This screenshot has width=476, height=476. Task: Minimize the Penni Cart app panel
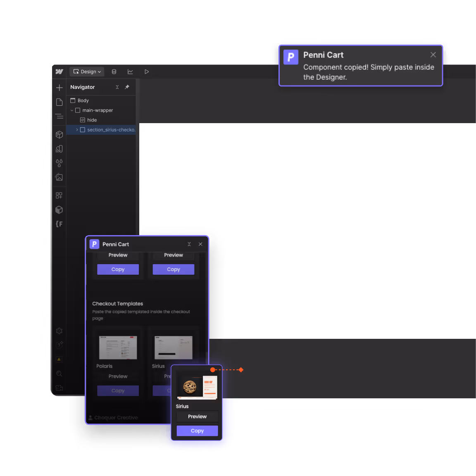[189, 244]
